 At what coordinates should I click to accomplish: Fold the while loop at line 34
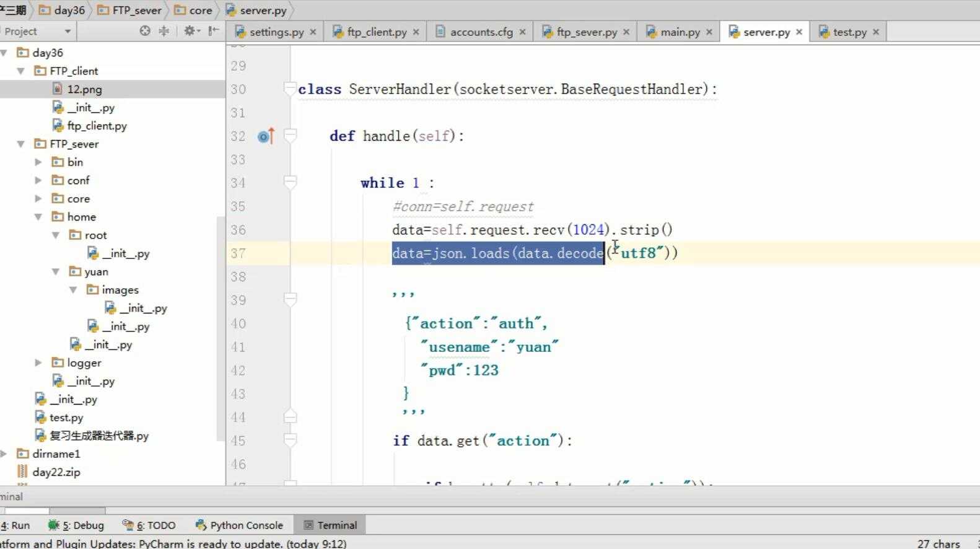[x=290, y=183]
